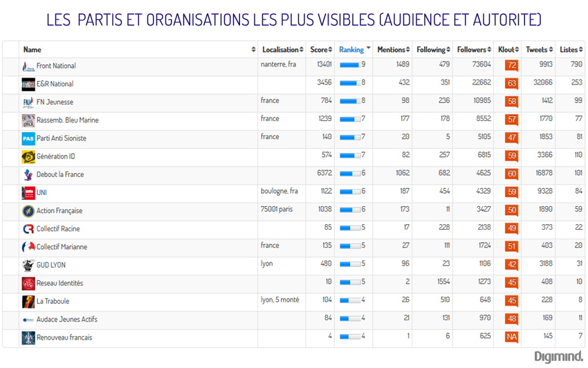
Task: Sort by the Localisation column header
Action: coord(282,50)
